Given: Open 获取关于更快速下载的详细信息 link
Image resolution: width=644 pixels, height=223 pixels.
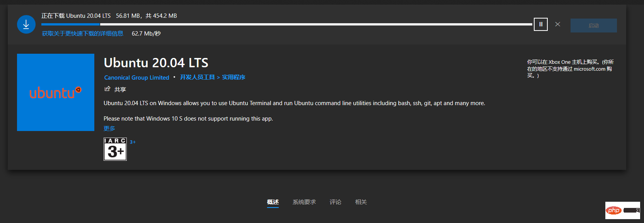Looking at the screenshot, I should click(82, 34).
